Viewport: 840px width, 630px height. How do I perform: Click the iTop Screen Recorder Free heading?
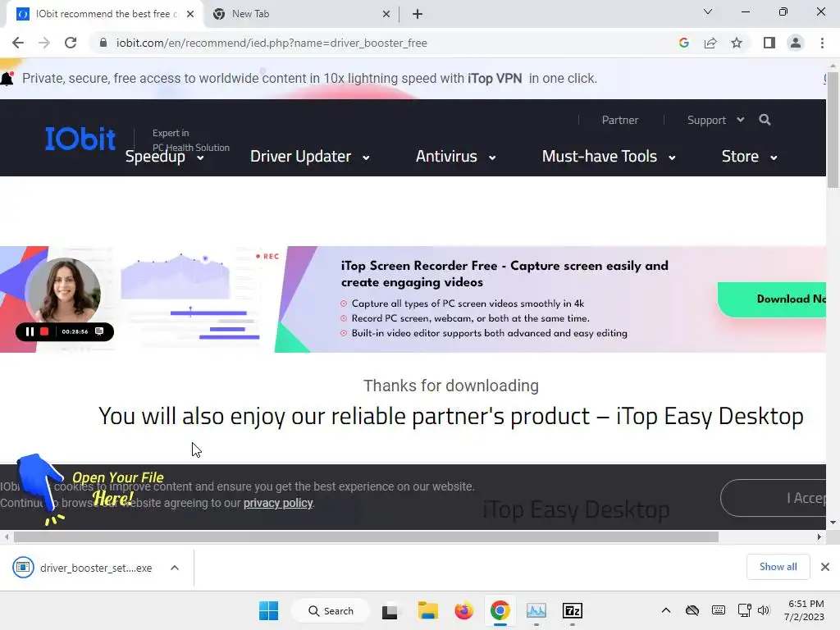(504, 274)
